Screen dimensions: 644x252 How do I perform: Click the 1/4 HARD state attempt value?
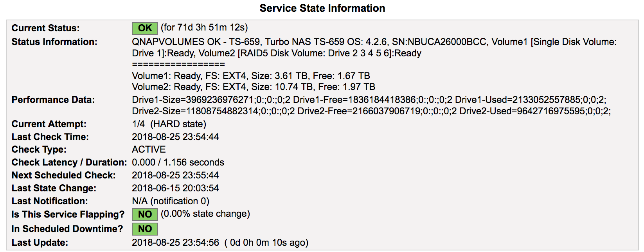[x=169, y=124]
